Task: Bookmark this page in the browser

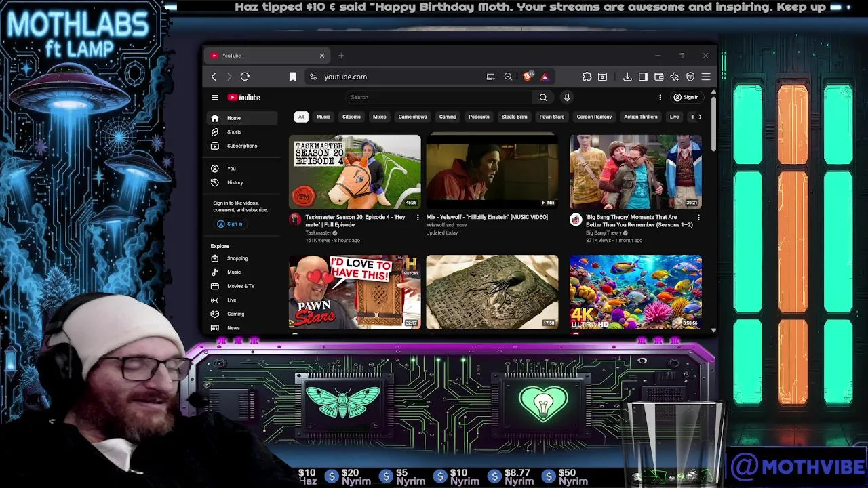Action: [x=293, y=77]
